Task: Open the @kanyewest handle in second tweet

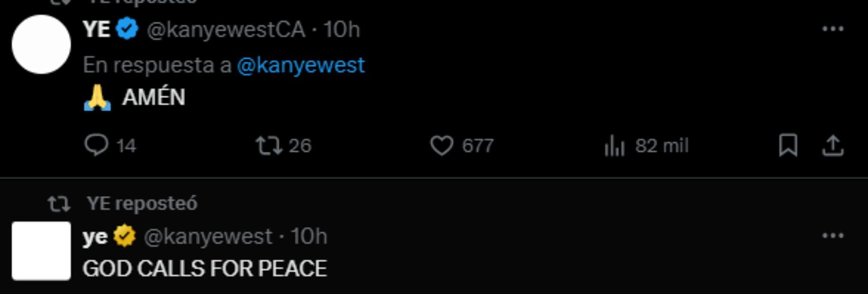Action: [x=208, y=237]
